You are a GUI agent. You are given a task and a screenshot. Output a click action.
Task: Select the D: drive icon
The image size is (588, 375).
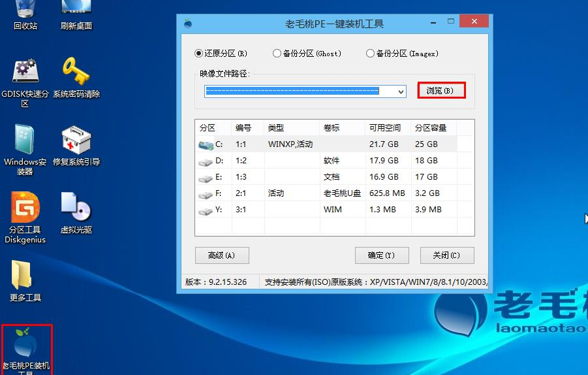click(206, 162)
